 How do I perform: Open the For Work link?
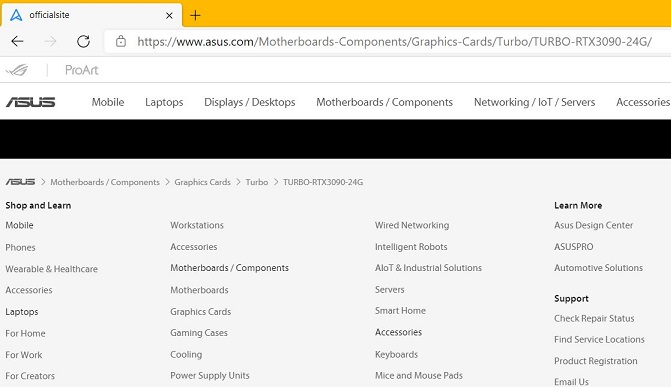[x=24, y=355]
